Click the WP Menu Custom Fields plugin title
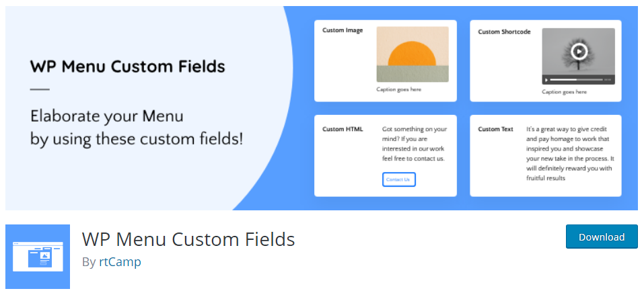The width and height of the screenshot is (644, 295). pyautogui.click(x=188, y=239)
